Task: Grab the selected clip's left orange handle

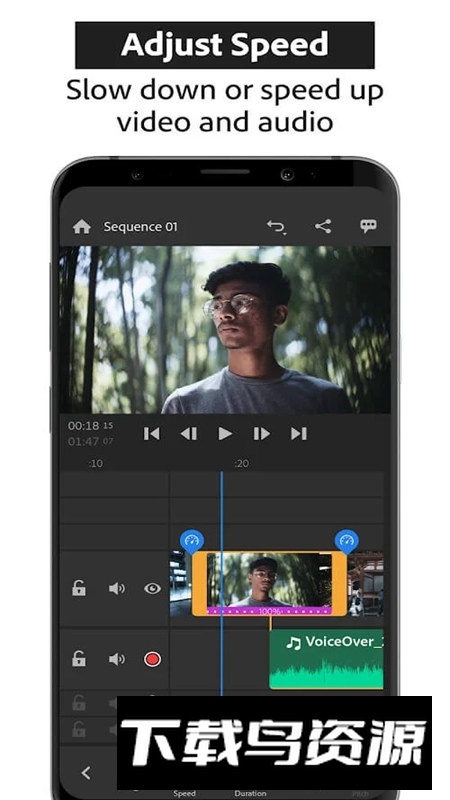Action: click(199, 584)
